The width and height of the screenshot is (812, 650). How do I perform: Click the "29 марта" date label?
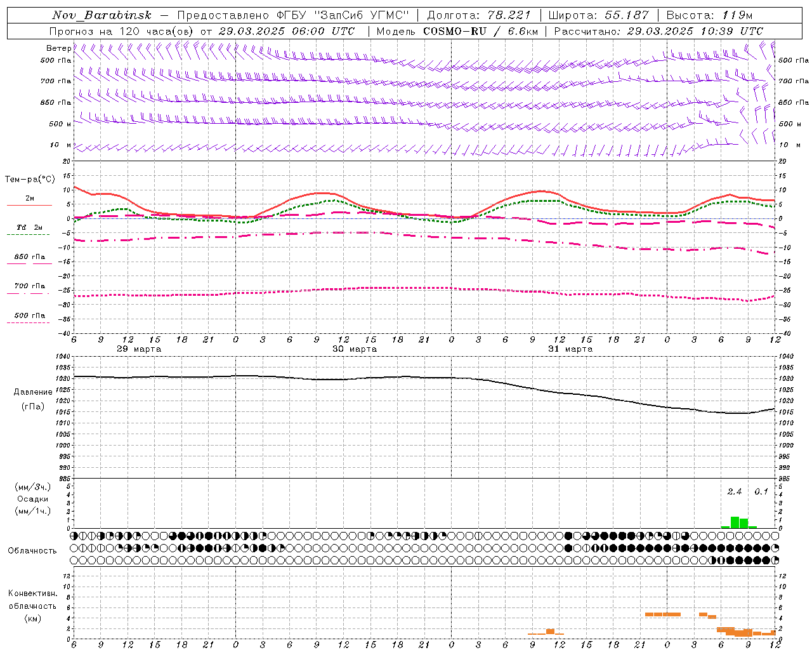[x=139, y=349]
